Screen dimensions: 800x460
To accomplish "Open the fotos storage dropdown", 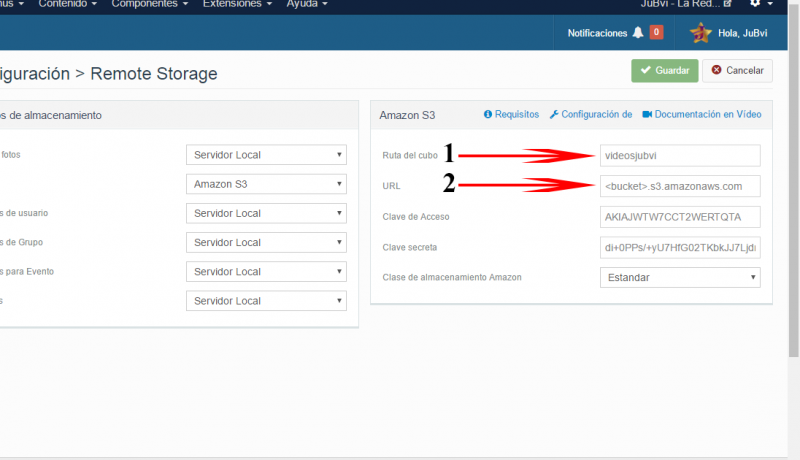I will pos(266,155).
